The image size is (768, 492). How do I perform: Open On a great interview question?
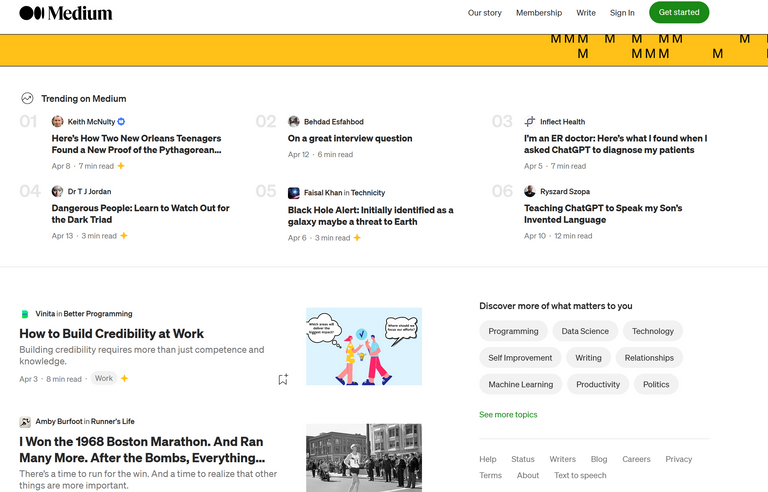350,138
